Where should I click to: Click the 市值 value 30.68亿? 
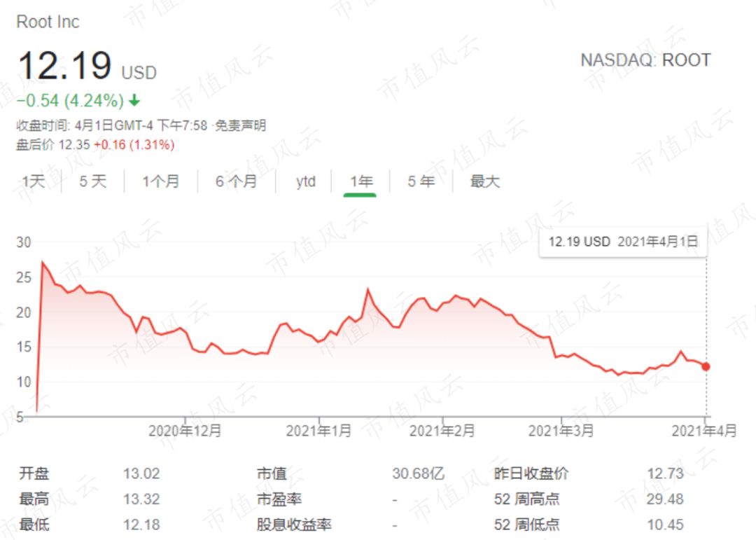[x=418, y=473]
